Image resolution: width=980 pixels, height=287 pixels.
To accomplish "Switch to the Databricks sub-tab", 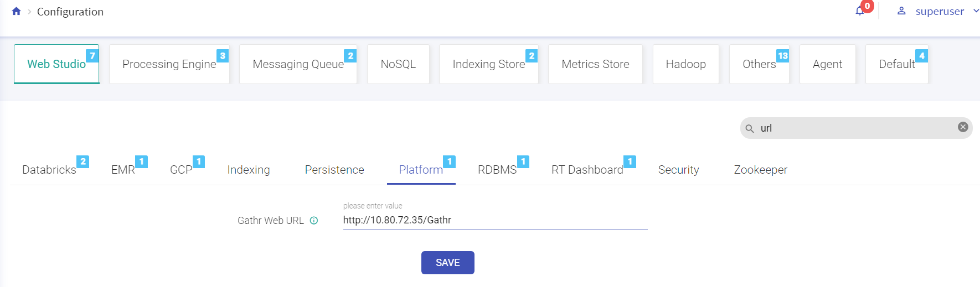I will [x=49, y=170].
